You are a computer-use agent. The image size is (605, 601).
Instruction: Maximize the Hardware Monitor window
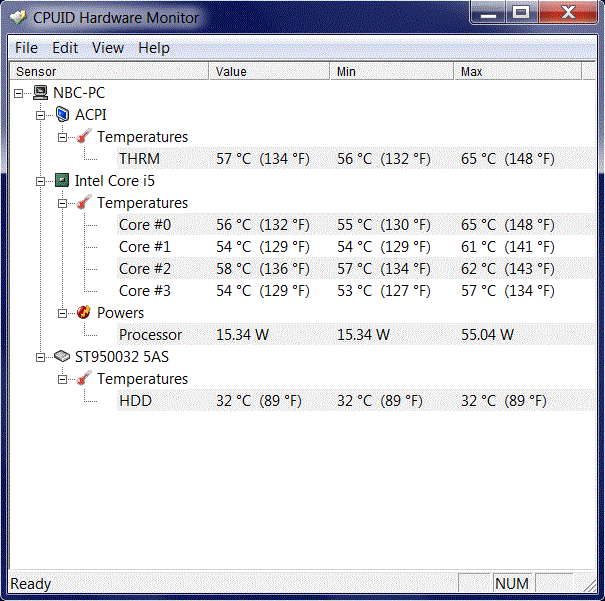click(x=521, y=13)
